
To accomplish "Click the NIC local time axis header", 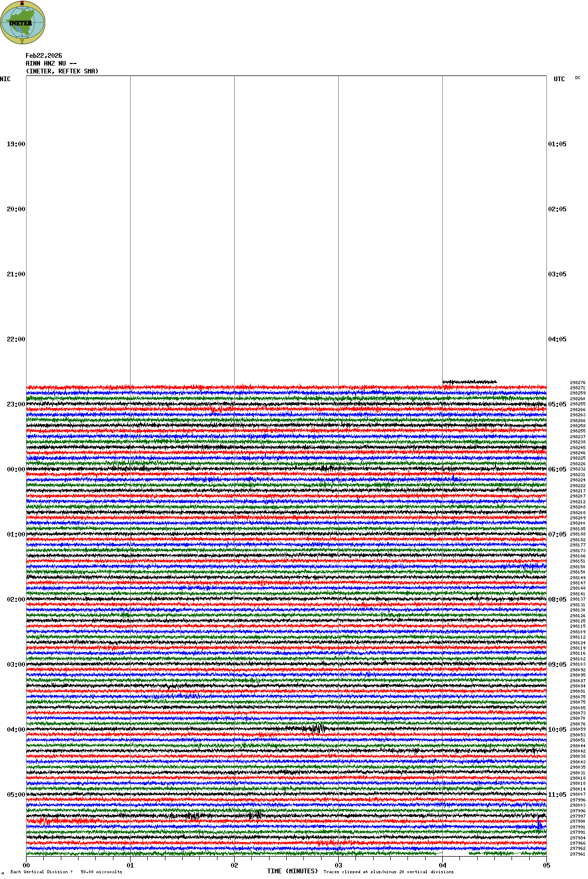I will [x=6, y=79].
